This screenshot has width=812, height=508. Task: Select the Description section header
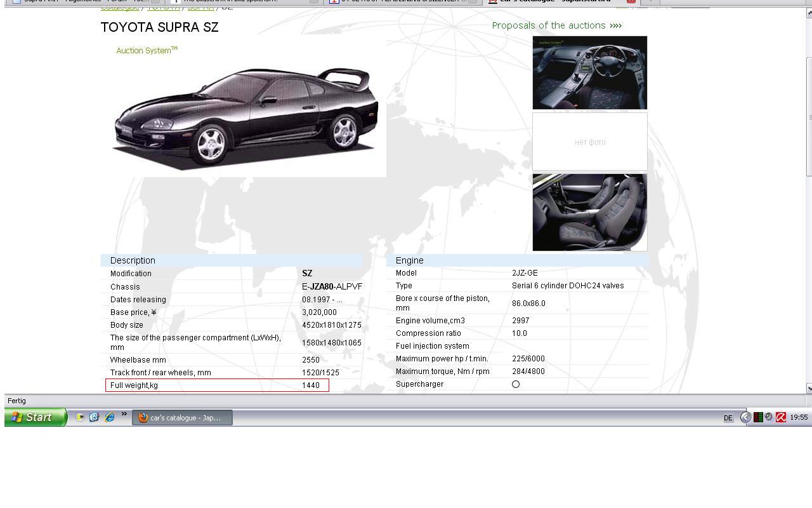coord(232,260)
